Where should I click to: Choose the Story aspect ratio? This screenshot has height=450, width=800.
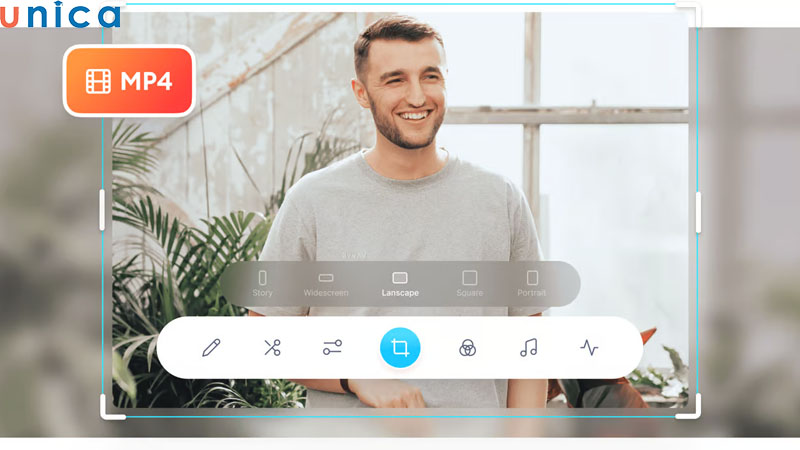pyautogui.click(x=262, y=284)
